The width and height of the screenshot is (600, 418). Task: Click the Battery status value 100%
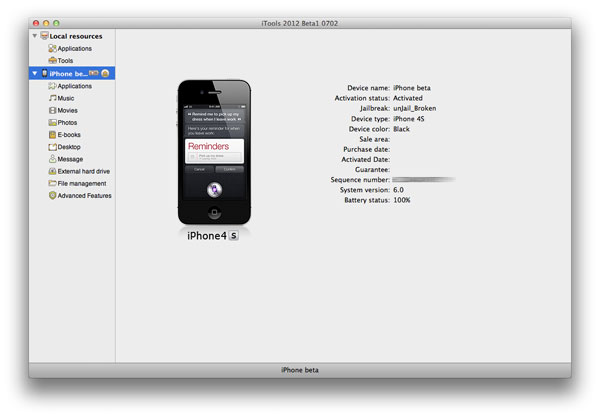pos(402,200)
